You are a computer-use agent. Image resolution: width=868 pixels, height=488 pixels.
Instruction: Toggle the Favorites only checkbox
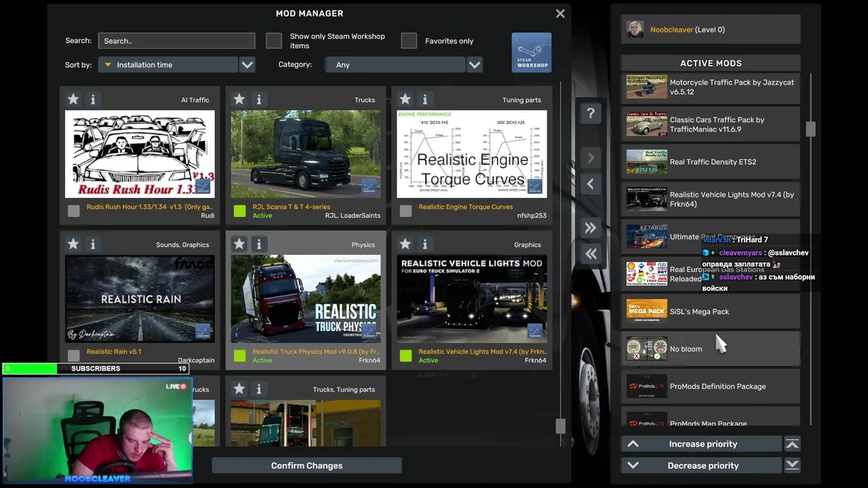click(409, 41)
